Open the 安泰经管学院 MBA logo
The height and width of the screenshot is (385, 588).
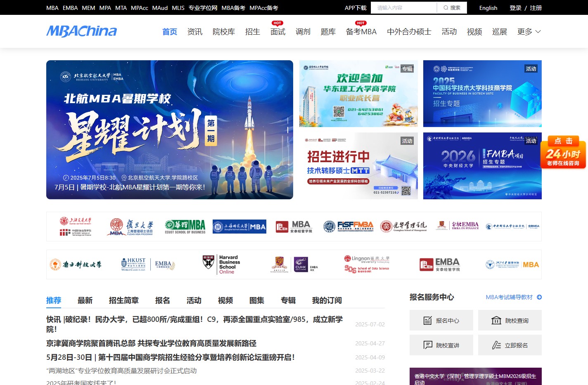pos(294,227)
